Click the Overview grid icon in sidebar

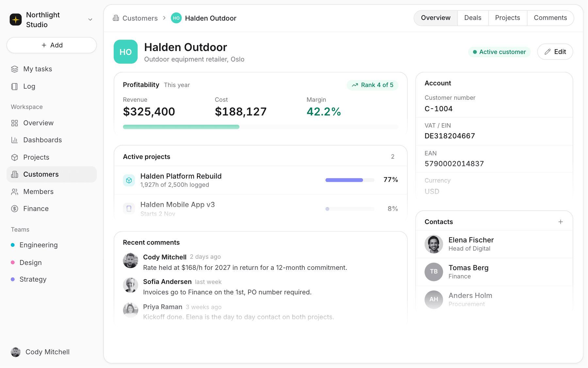pos(15,123)
